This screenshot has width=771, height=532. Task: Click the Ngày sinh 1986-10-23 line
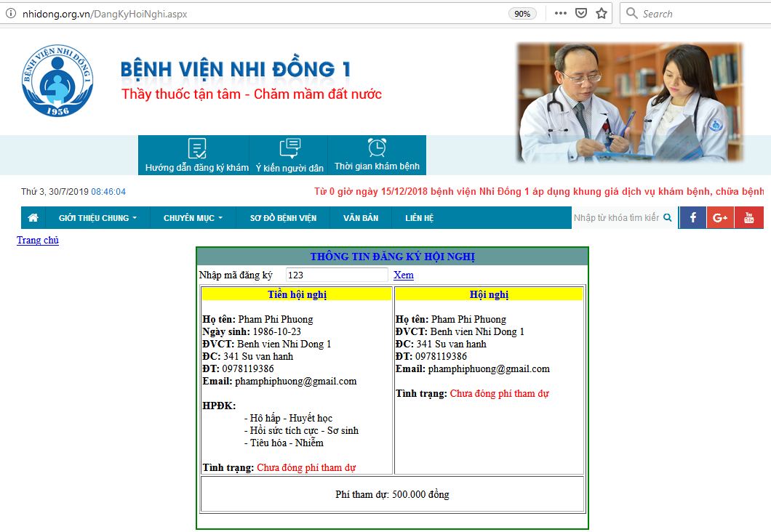[x=252, y=331]
